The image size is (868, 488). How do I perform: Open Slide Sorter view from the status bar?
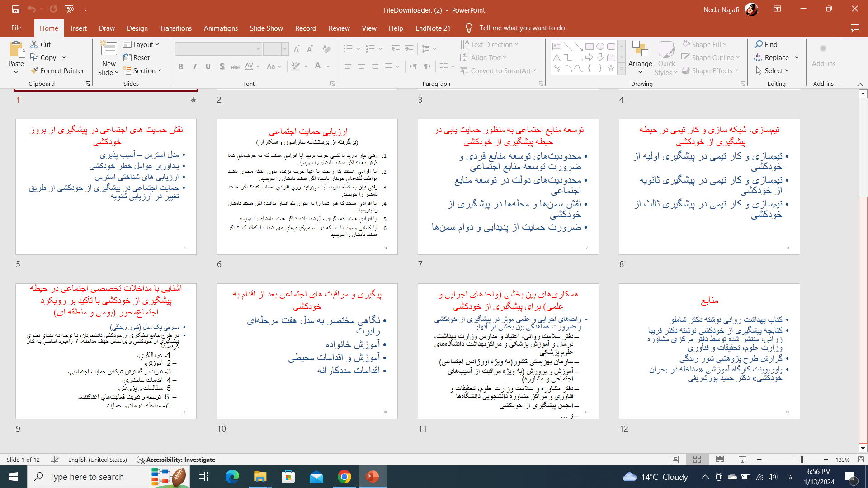click(697, 459)
